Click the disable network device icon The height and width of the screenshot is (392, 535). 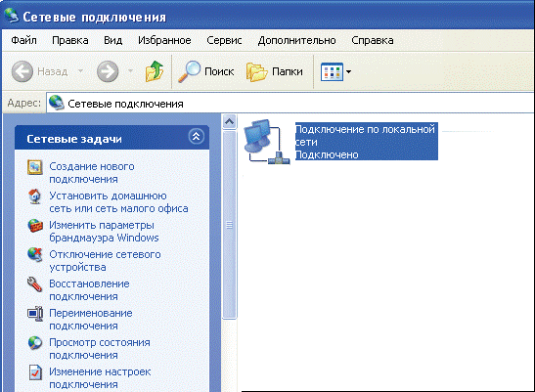click(x=35, y=254)
